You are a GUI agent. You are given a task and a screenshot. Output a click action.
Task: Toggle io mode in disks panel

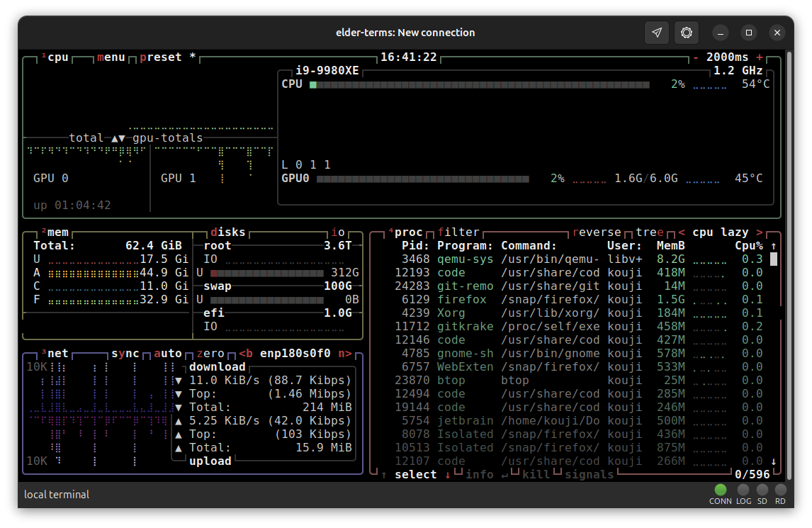338,232
